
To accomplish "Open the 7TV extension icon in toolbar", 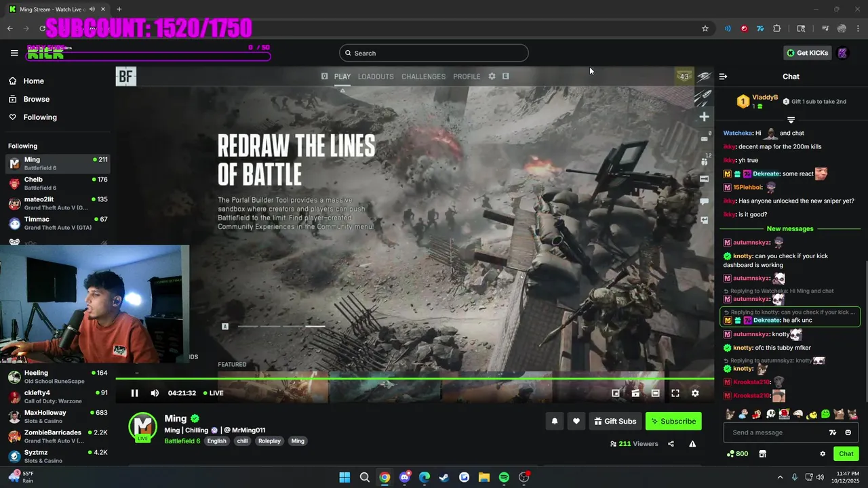I will click(760, 28).
